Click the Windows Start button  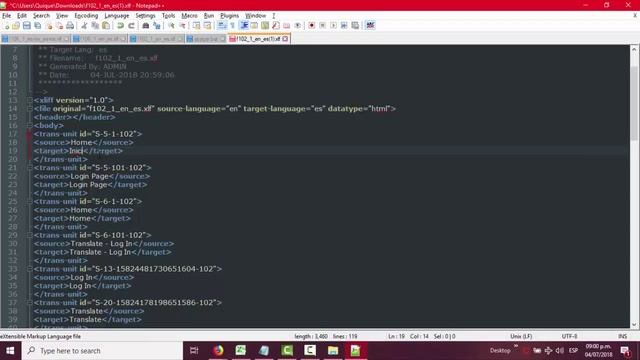coord(10,351)
